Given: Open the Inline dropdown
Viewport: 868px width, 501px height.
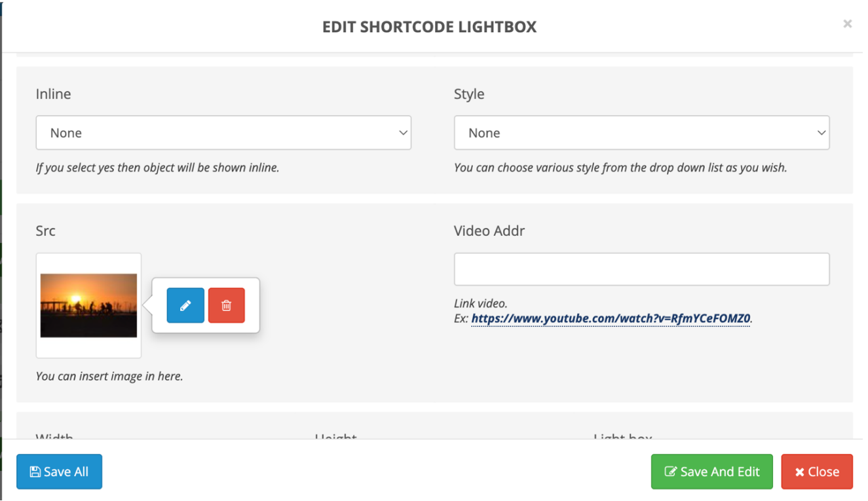Looking at the screenshot, I should click(223, 133).
